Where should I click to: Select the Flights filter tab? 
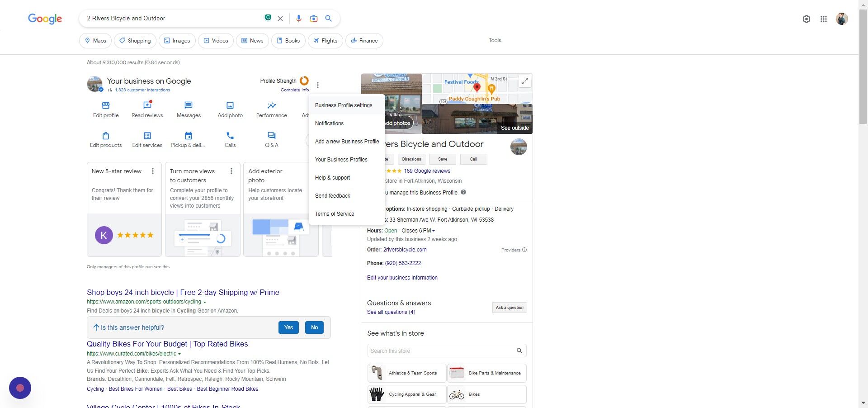point(325,41)
